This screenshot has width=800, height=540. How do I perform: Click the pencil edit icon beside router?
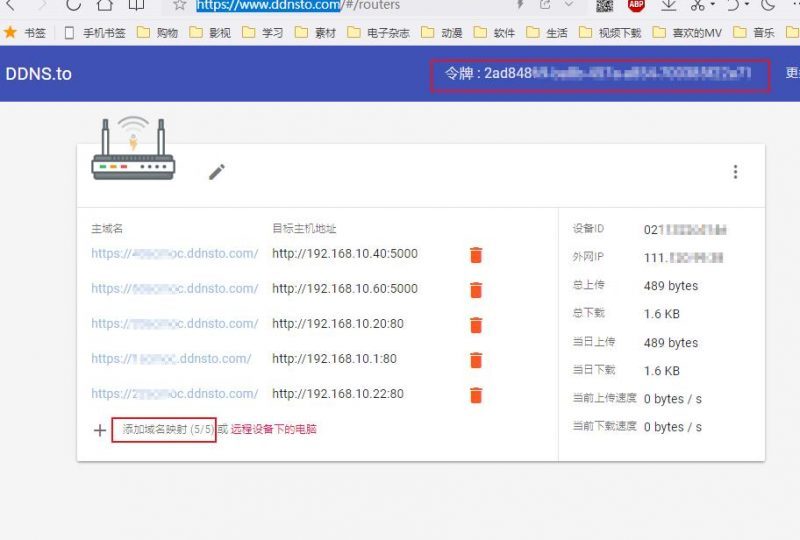coord(217,172)
